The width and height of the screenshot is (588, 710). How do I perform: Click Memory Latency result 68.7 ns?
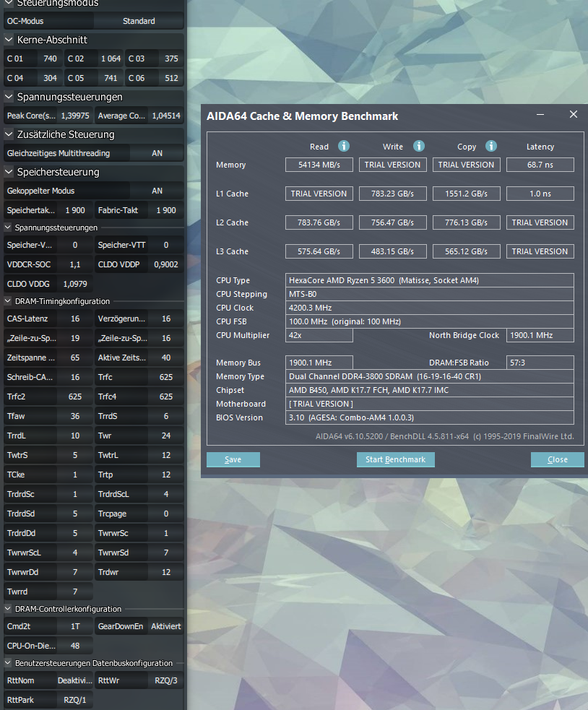pos(540,165)
